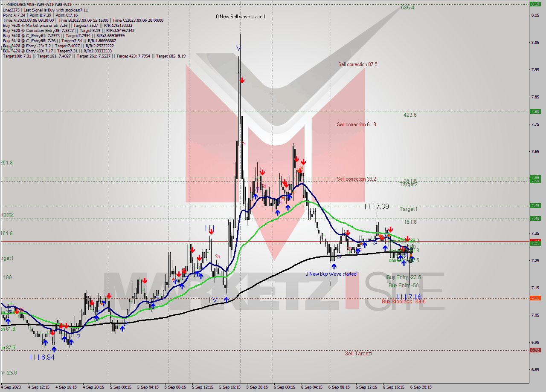Click the 'Buy Entry -23.6' label

click(x=403, y=277)
